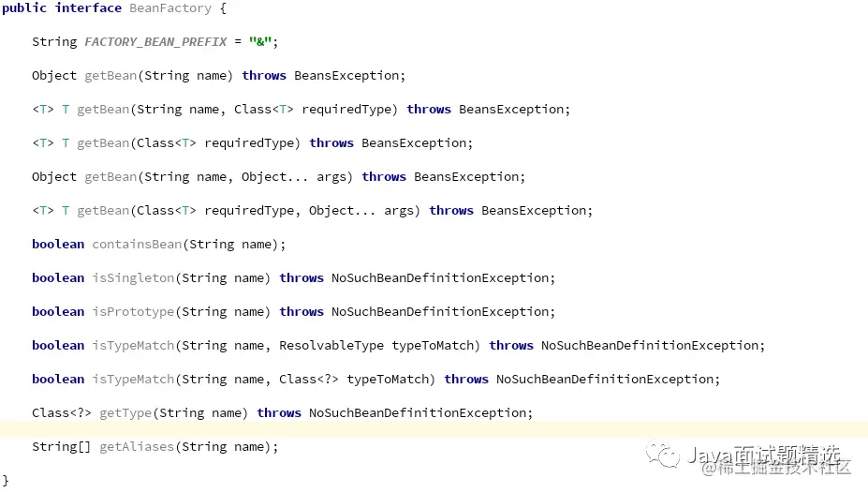The height and width of the screenshot is (493, 868).
Task: Click the ResolvableType parameter type
Action: tap(331, 346)
